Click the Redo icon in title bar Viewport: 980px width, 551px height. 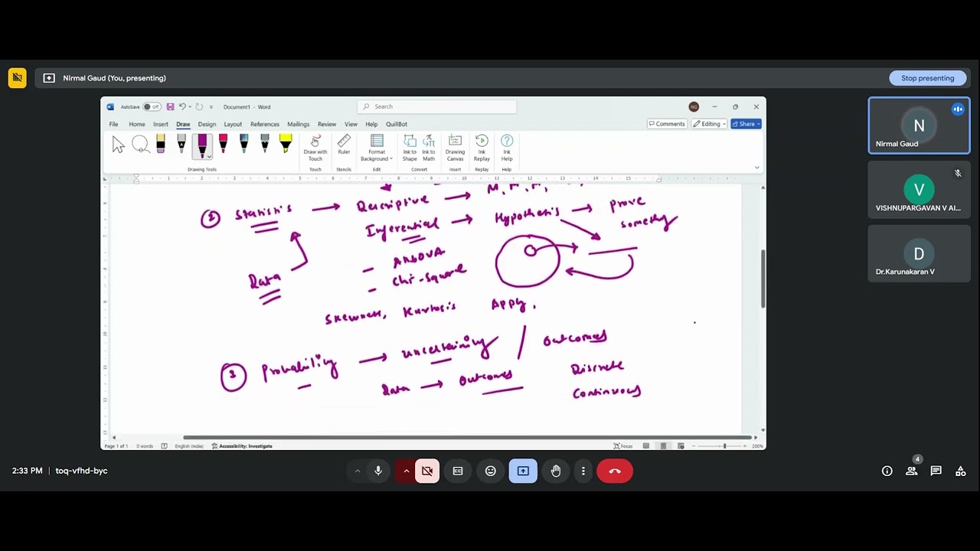pyautogui.click(x=199, y=107)
